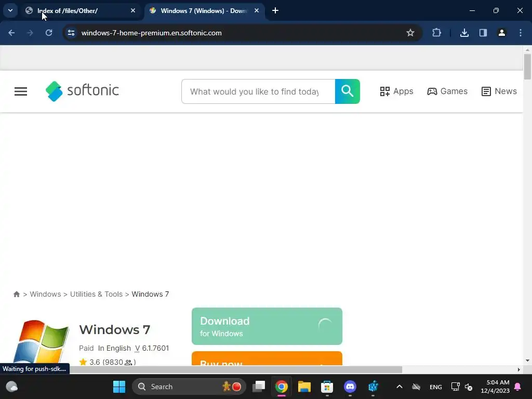Open Apps section
The image size is (532, 399).
tap(396, 91)
